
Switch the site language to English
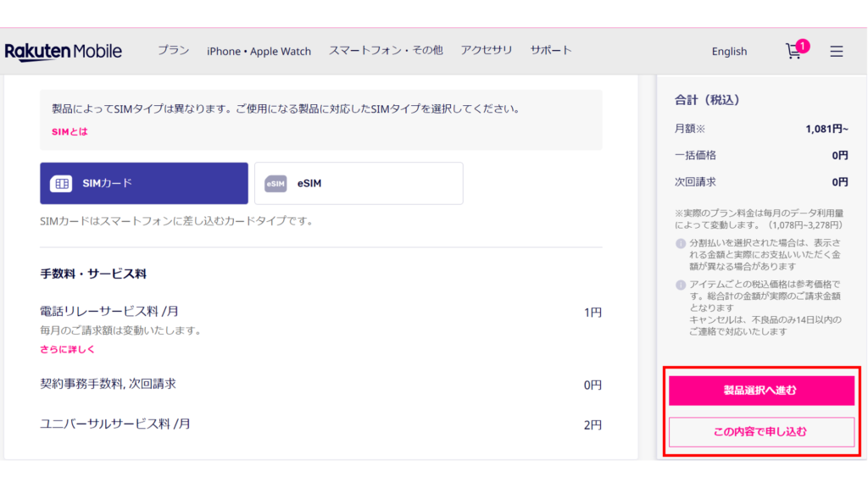pyautogui.click(x=729, y=52)
